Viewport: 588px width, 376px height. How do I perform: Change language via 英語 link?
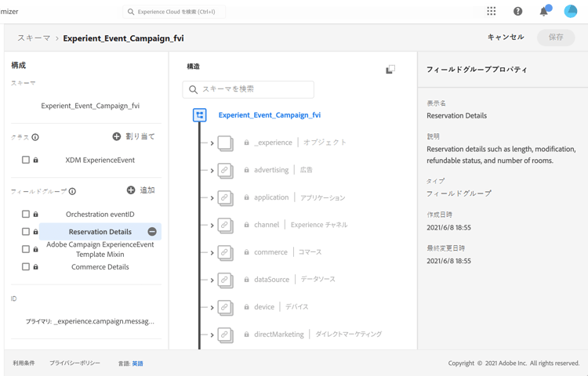pyautogui.click(x=137, y=363)
